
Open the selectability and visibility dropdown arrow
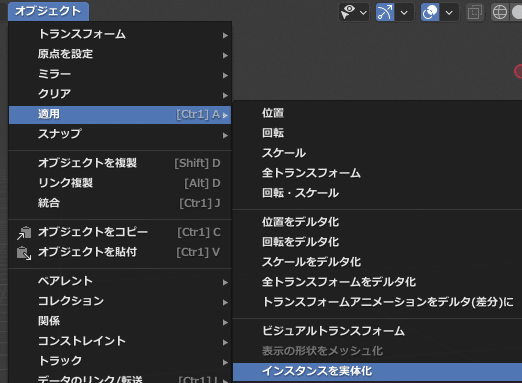(363, 13)
